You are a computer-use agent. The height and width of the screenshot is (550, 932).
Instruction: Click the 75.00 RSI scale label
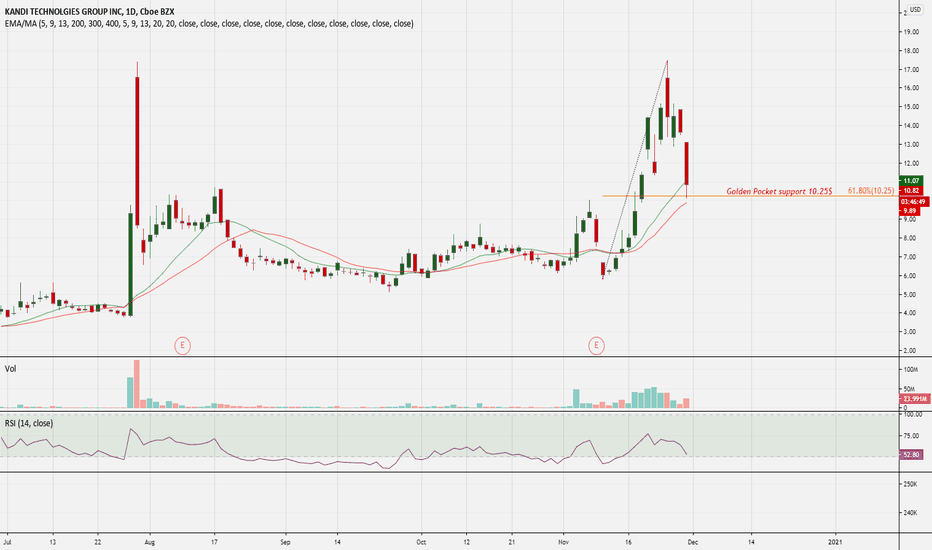coord(912,436)
